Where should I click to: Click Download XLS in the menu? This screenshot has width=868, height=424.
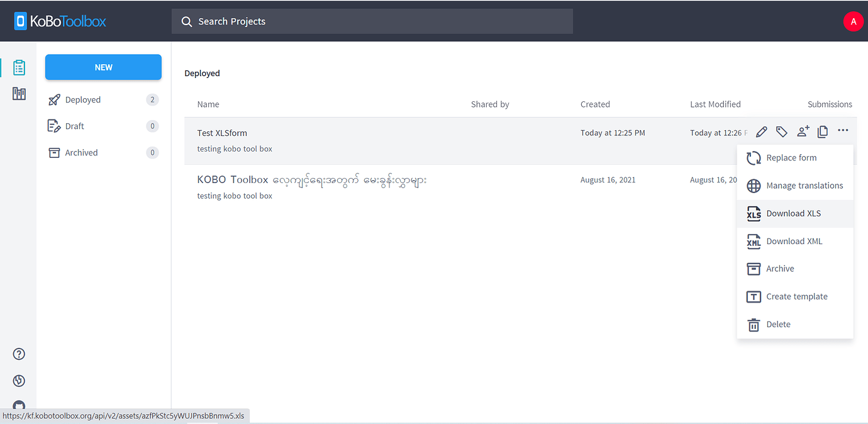[793, 213]
